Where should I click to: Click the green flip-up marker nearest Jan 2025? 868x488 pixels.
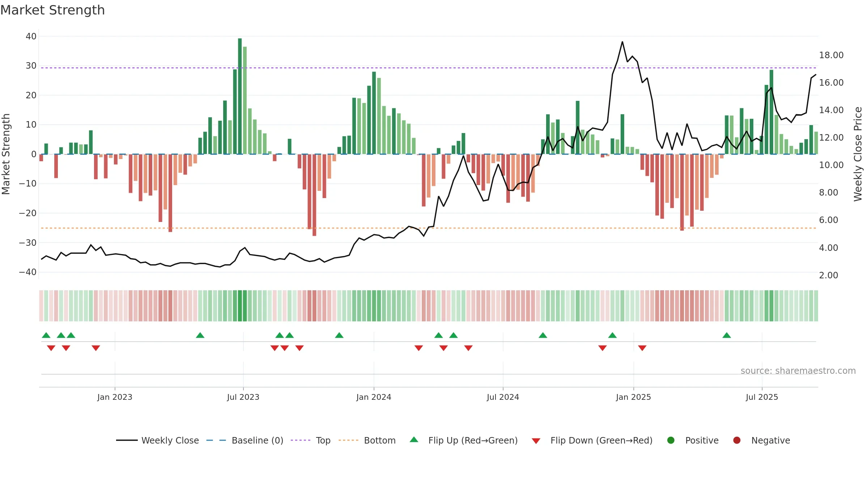click(612, 335)
